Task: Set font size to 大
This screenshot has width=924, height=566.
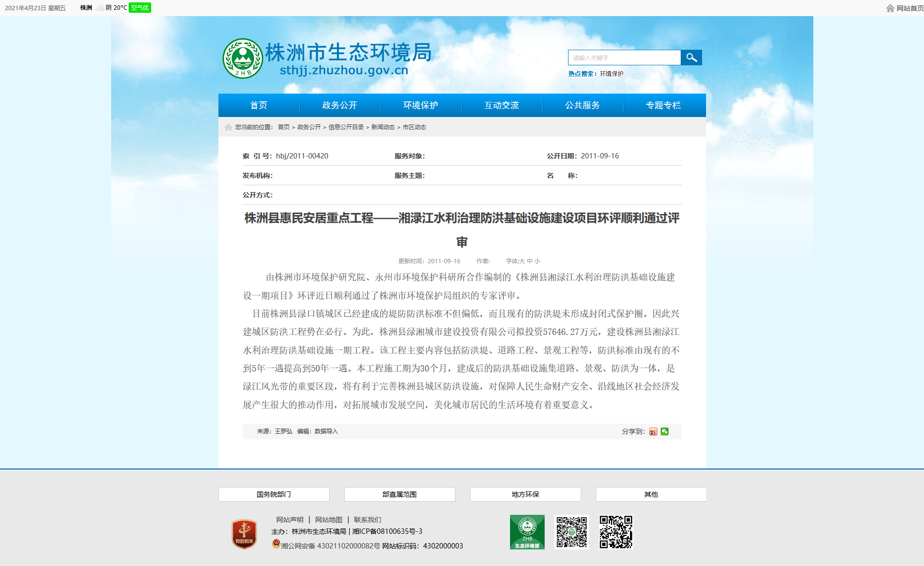Action: click(522, 261)
